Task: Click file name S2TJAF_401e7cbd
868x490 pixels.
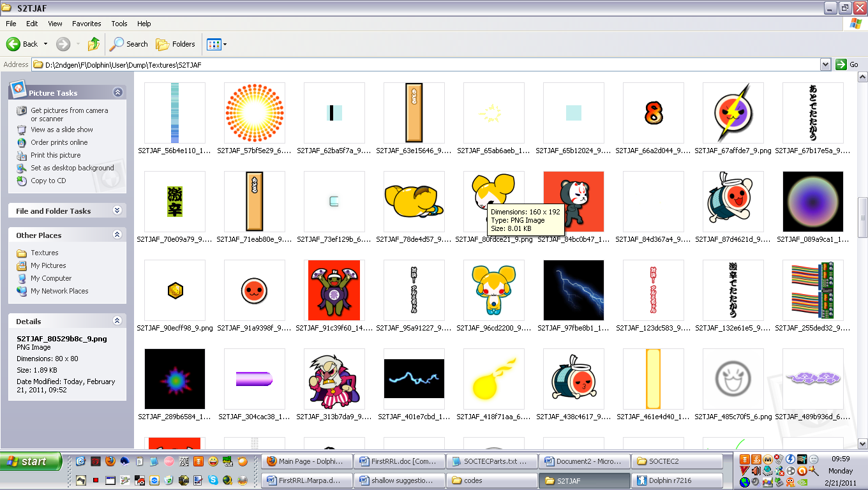Action: click(414, 417)
